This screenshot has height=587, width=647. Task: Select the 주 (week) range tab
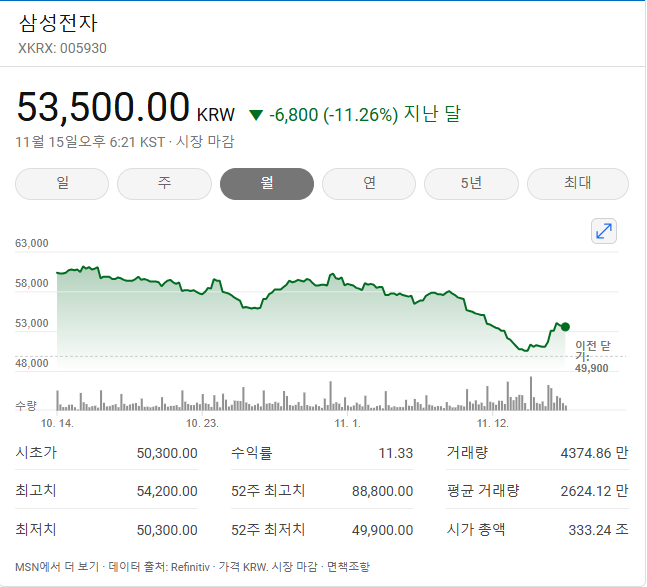(164, 184)
